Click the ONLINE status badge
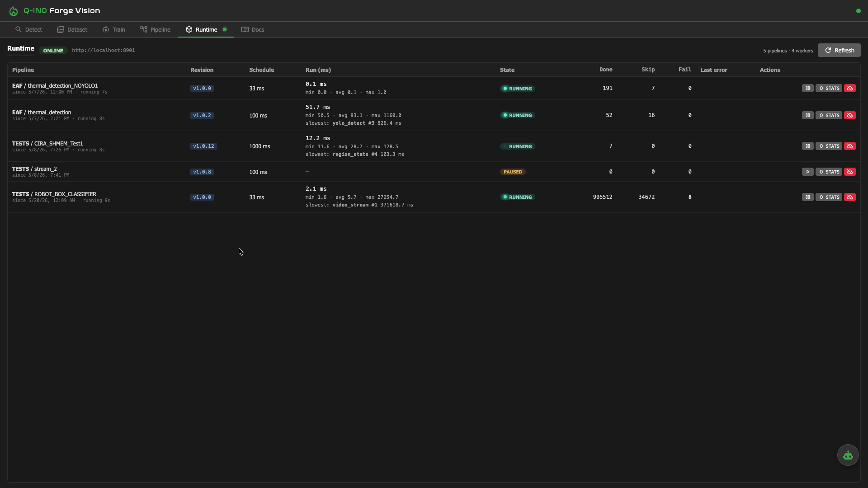 [53, 51]
